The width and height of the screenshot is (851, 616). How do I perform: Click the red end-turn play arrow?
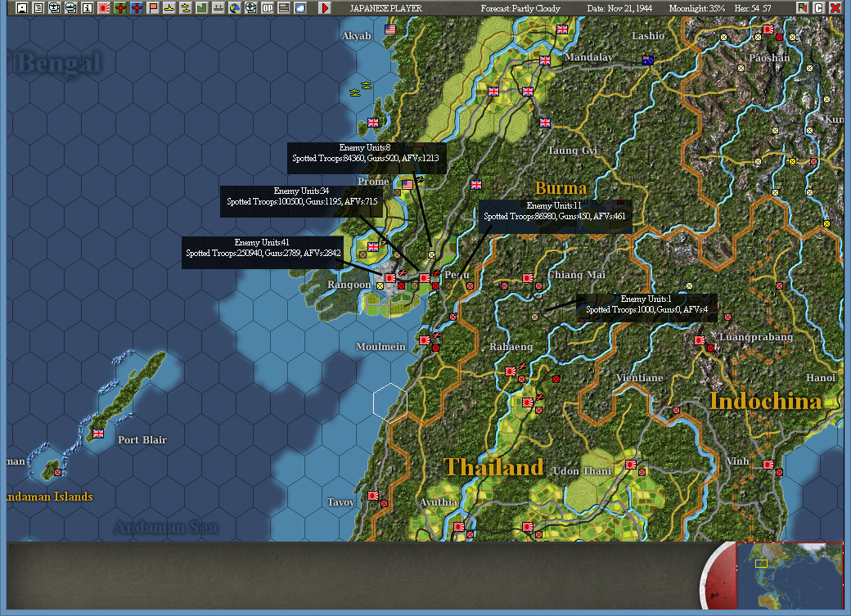(x=325, y=7)
